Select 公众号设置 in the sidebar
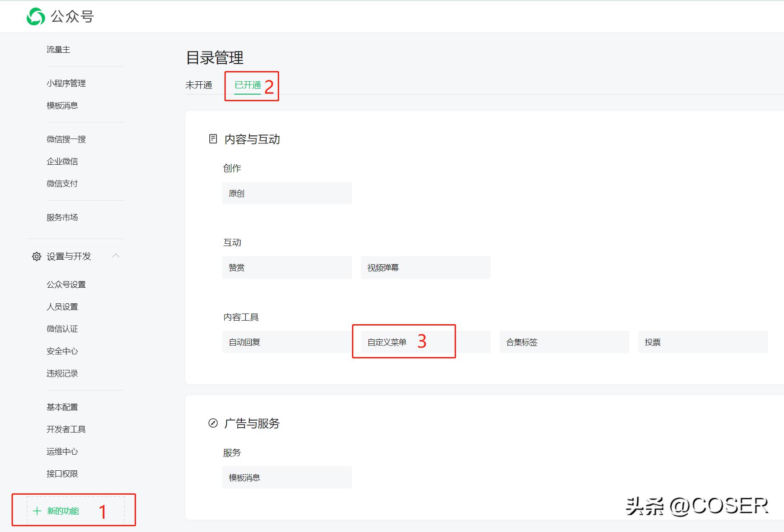Screen dimensions: 784x532 (x=66, y=284)
